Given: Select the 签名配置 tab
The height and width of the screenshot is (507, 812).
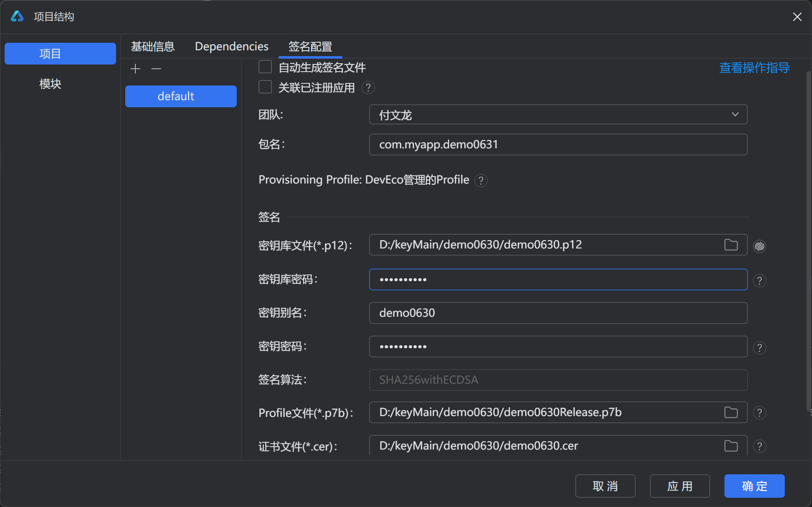Looking at the screenshot, I should [310, 46].
